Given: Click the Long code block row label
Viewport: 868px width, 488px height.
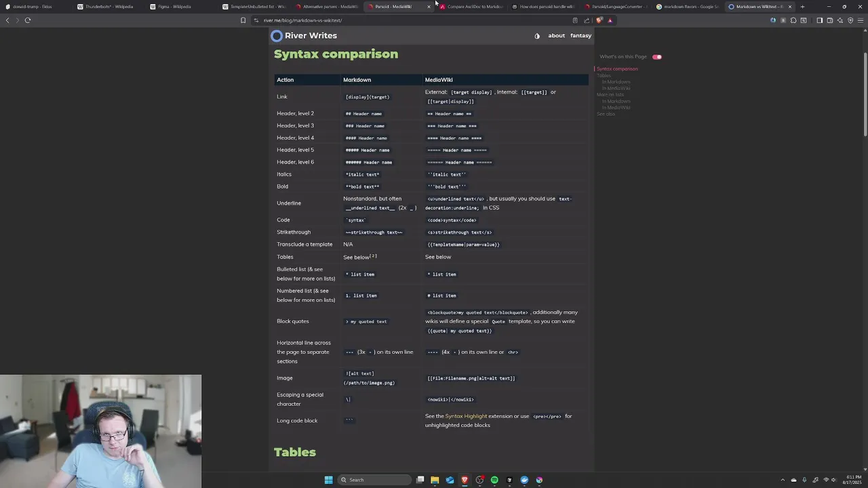Looking at the screenshot, I should (297, 421).
